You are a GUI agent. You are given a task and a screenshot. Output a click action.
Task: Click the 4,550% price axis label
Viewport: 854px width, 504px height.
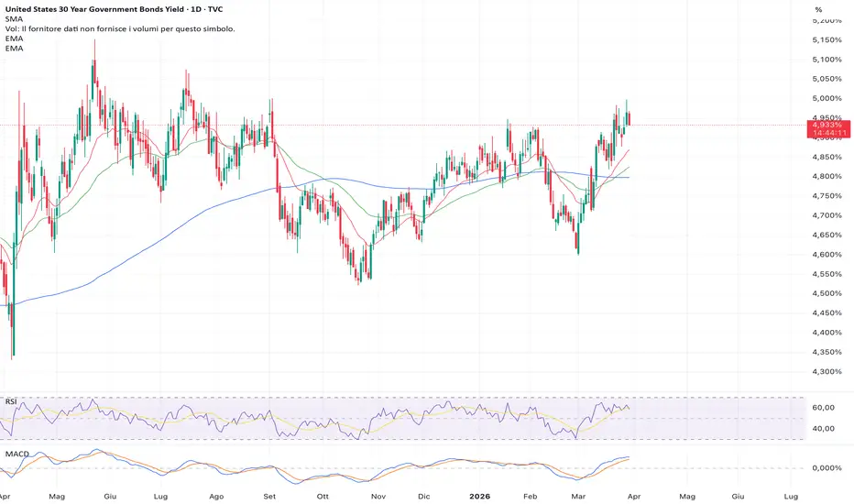coord(827,274)
